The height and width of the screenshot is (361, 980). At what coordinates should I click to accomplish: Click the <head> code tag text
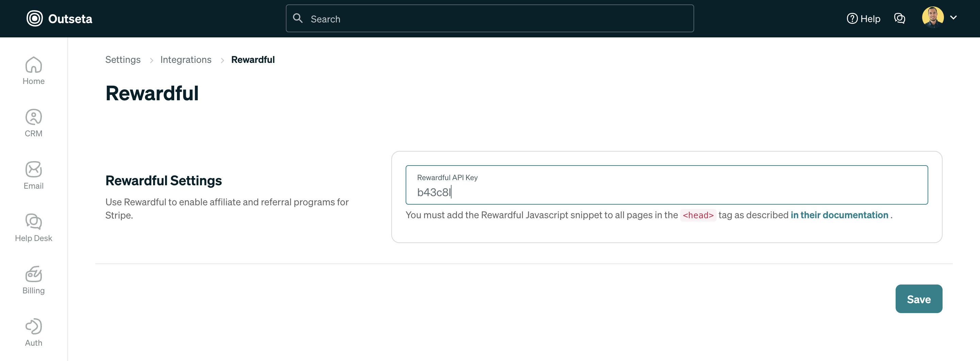(698, 215)
